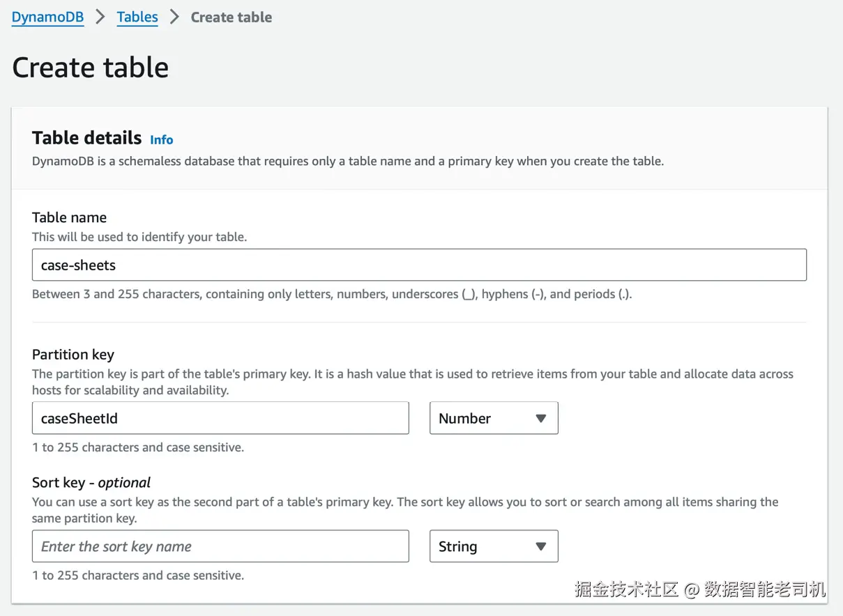843x616 pixels.
Task: Click into the sort key name field
Action: (x=220, y=546)
